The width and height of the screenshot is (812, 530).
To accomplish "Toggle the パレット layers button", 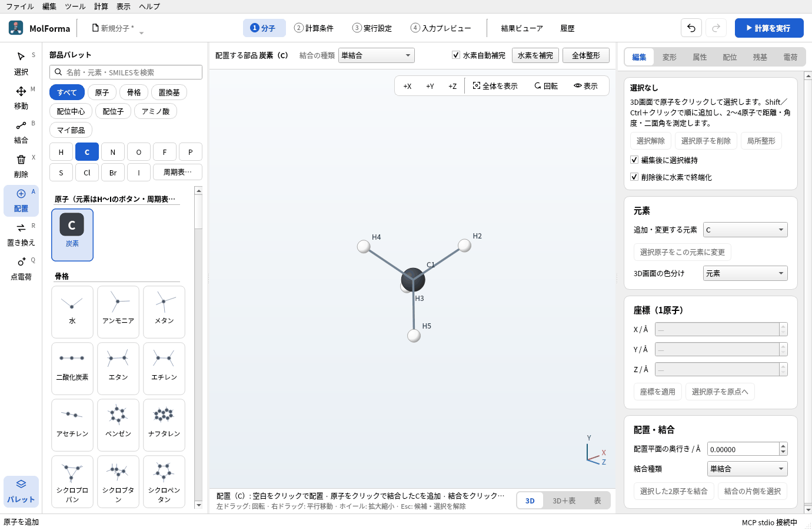I will (21, 491).
